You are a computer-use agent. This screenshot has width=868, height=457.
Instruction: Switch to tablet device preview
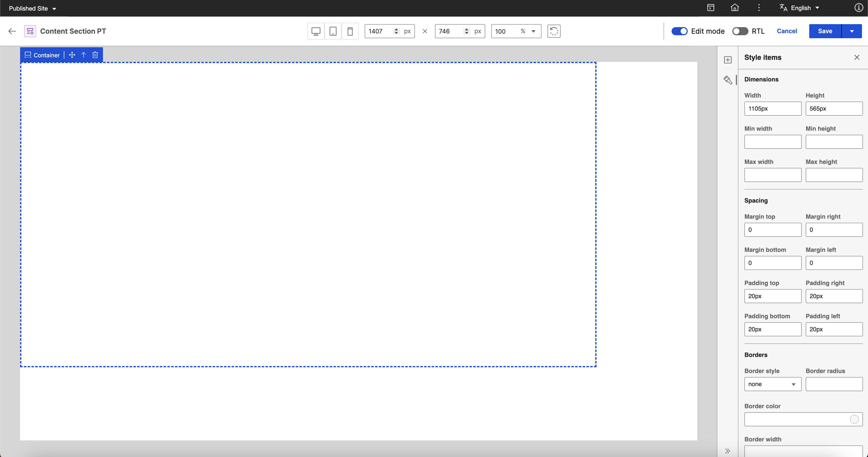333,31
